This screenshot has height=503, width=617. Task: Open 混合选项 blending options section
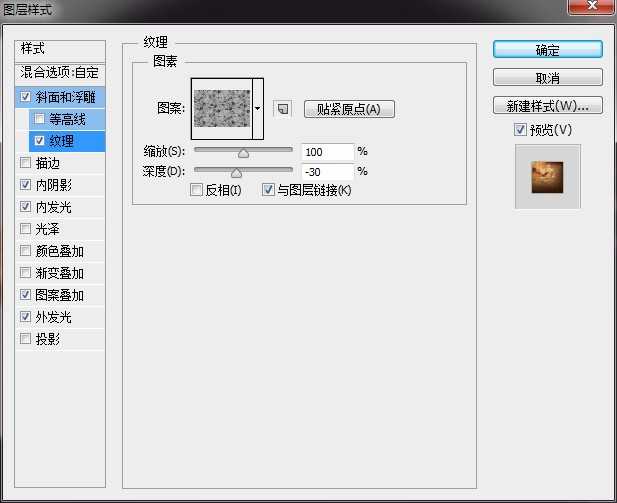[61, 73]
